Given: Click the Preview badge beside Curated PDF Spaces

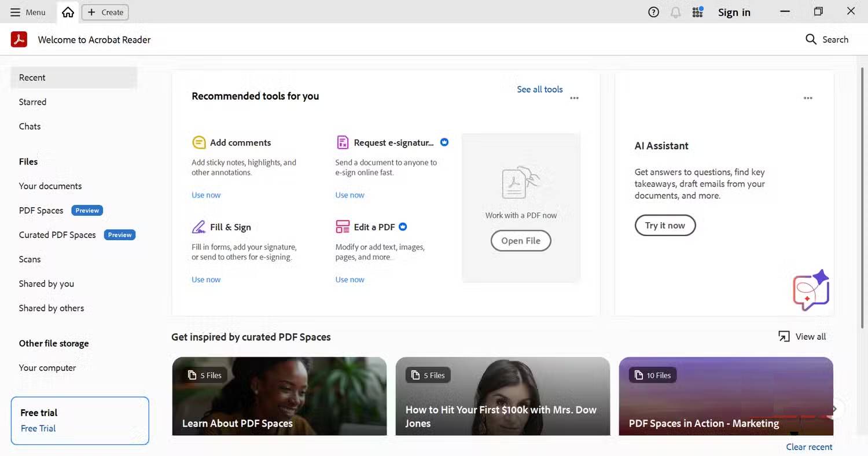Looking at the screenshot, I should 120,235.
